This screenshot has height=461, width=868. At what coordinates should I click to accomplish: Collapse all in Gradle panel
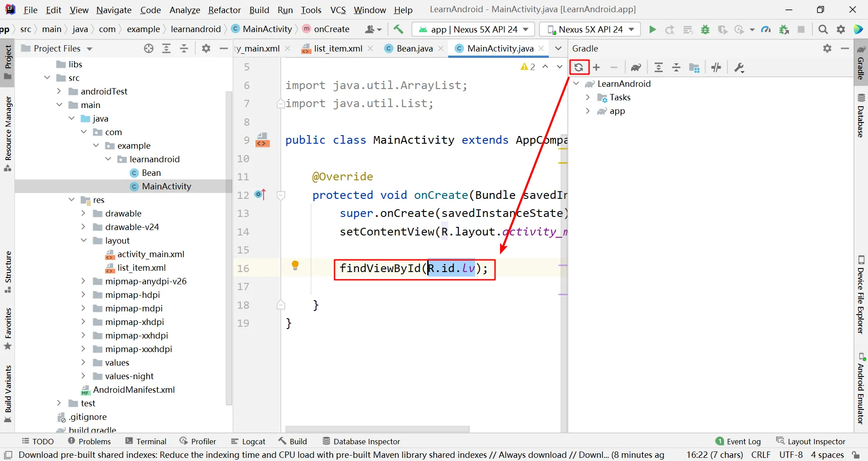[676, 67]
